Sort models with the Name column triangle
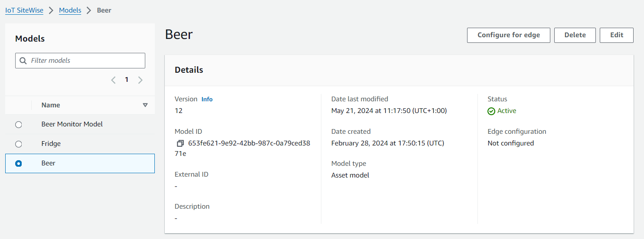Viewport: 644px width, 239px height. (145, 105)
